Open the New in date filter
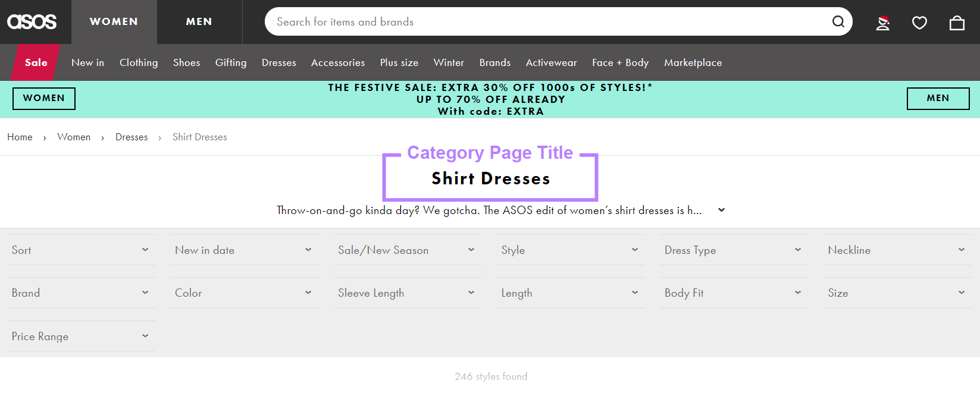This screenshot has height=396, width=980. (x=244, y=250)
